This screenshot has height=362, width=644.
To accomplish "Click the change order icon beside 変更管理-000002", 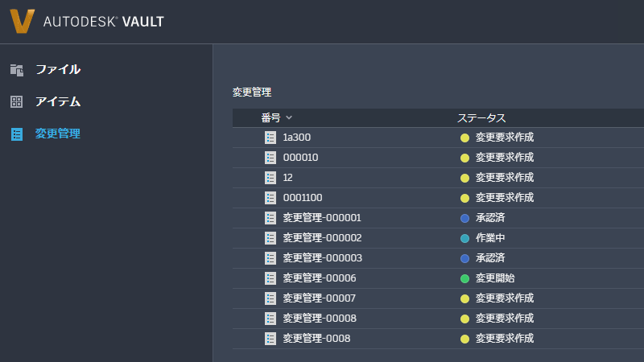I will point(270,238).
